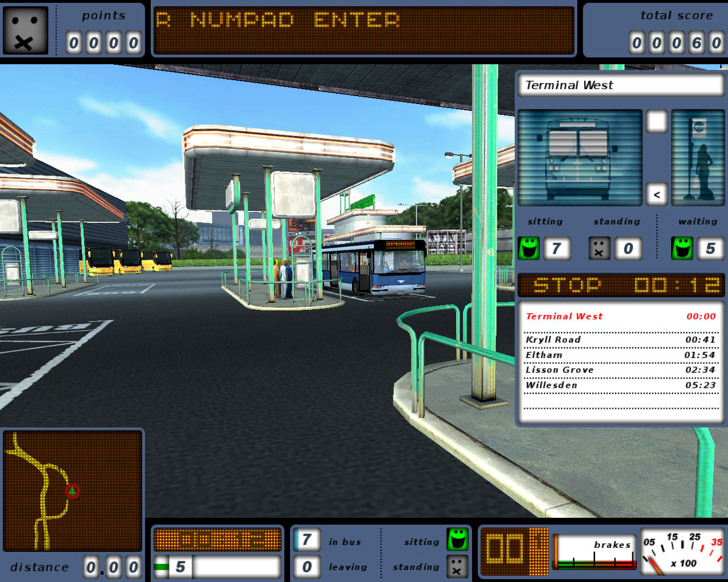Viewport: 728px width, 582px height.
Task: Click the grey standing face in bottom bar
Action: coord(457,566)
